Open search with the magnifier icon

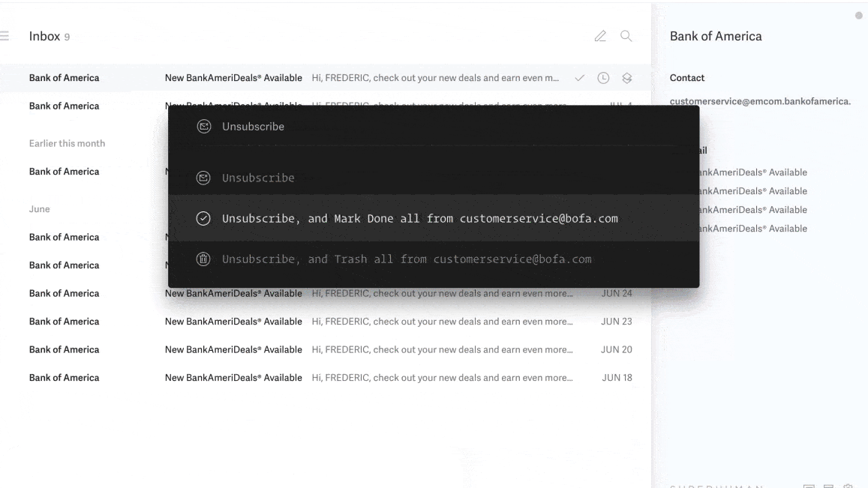pyautogui.click(x=626, y=36)
